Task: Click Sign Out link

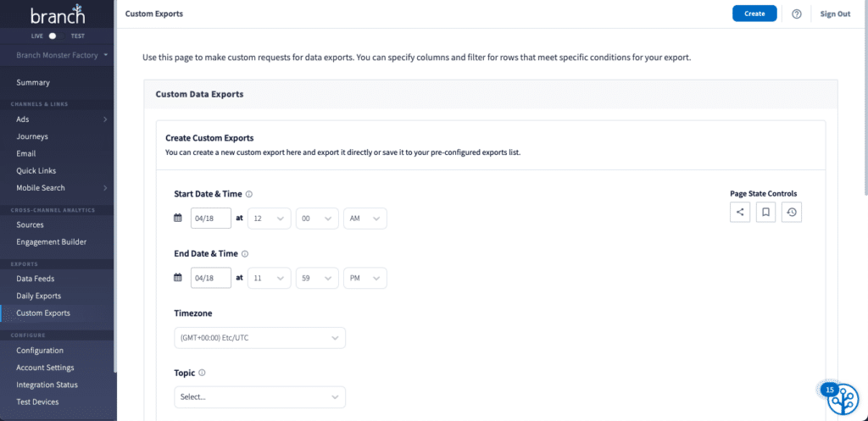Action: tap(835, 14)
